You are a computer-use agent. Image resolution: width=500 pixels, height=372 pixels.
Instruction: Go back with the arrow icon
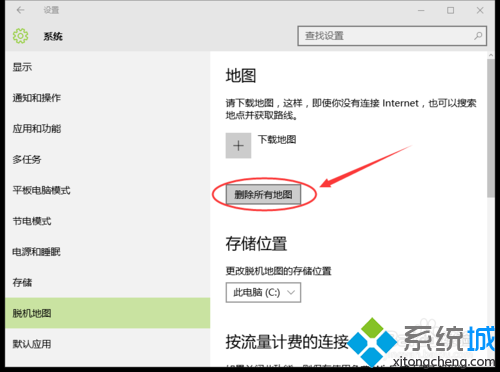click(21, 10)
